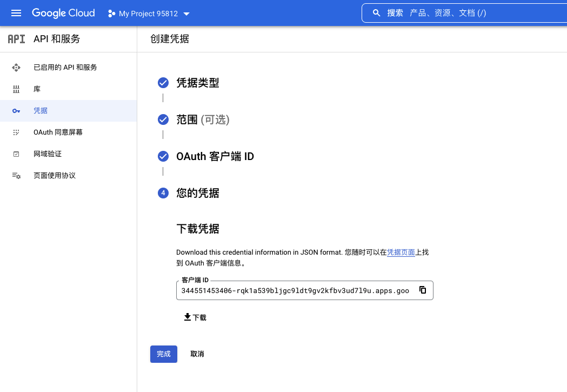Click the key icon next to 凭据

[x=16, y=111]
